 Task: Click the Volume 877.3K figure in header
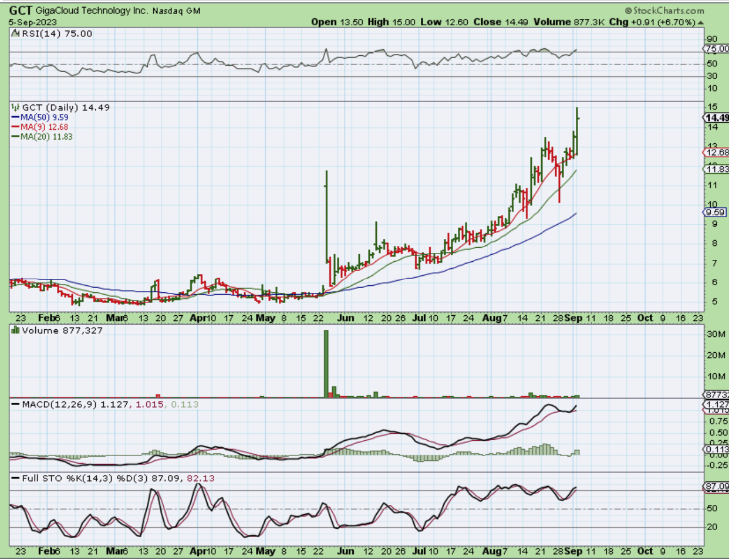569,22
